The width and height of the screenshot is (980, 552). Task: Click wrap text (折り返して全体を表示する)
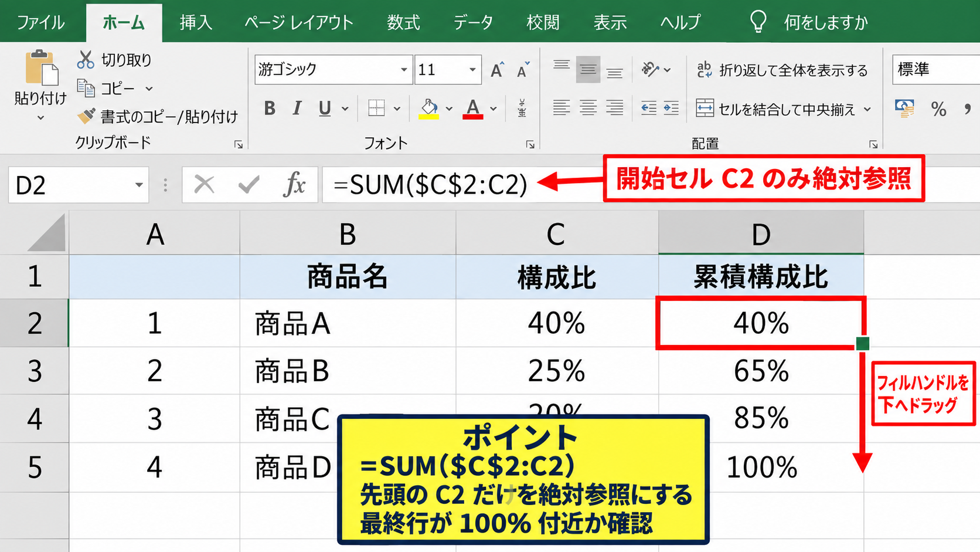782,70
